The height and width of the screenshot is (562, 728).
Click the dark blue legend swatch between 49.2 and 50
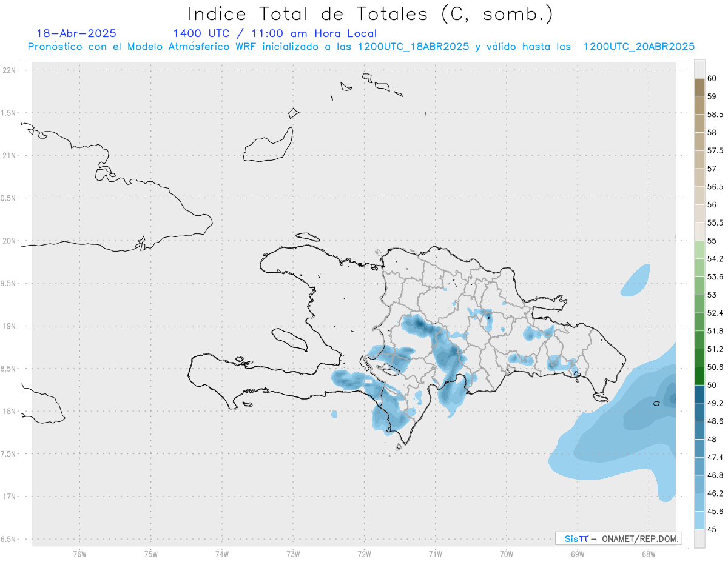click(x=699, y=394)
